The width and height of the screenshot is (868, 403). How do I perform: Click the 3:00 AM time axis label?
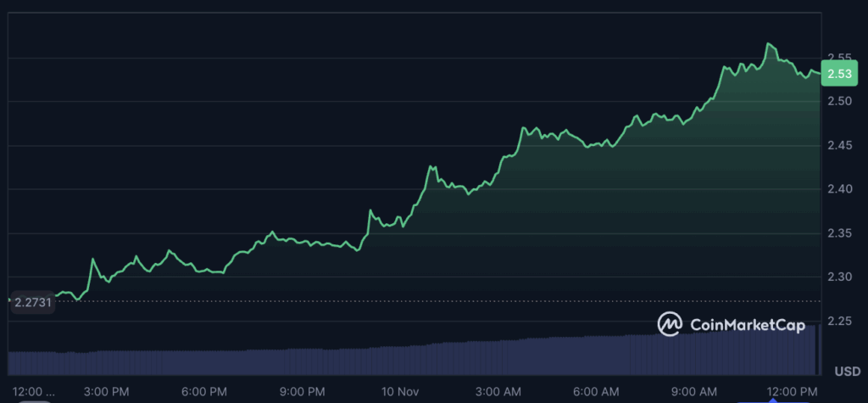(x=498, y=391)
